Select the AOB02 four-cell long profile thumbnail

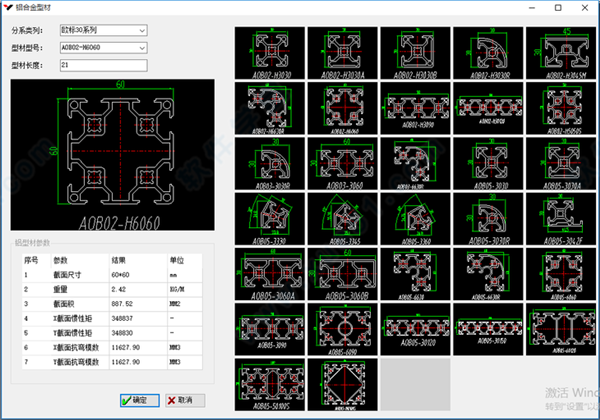(x=488, y=108)
